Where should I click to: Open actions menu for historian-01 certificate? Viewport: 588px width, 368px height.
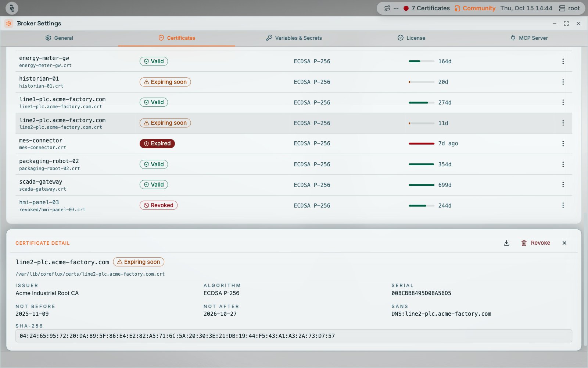(x=563, y=82)
